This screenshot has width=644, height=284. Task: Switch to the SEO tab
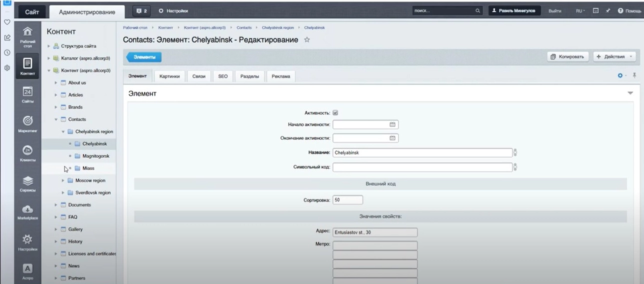223,76
